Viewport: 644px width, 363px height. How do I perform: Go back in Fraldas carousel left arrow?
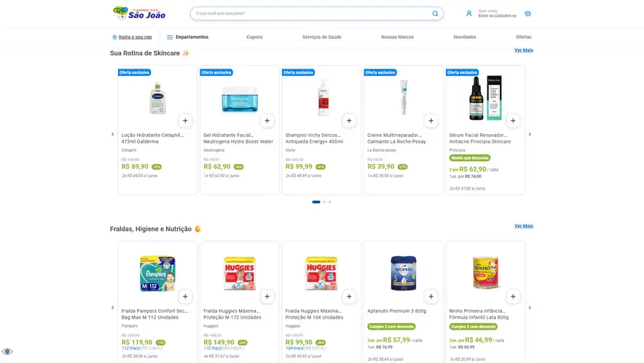[113, 308]
